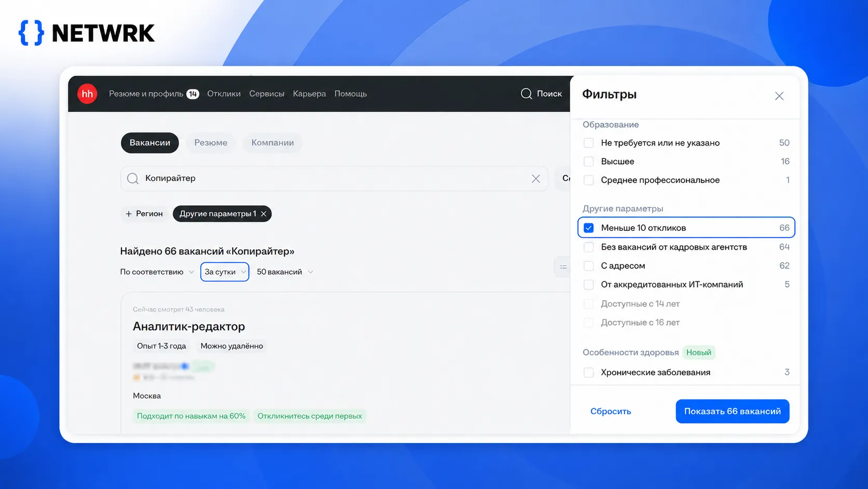Select the Вакансии tab

click(x=150, y=143)
